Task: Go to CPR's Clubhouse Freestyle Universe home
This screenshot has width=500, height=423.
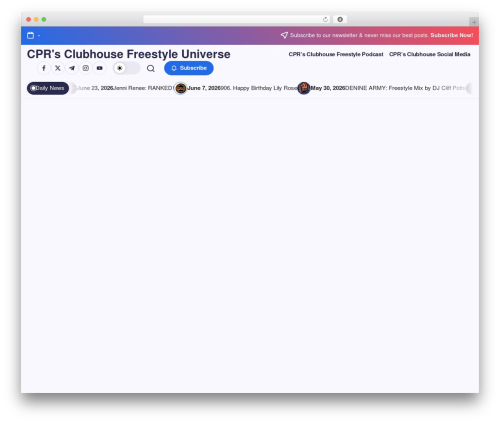Action: [x=129, y=54]
